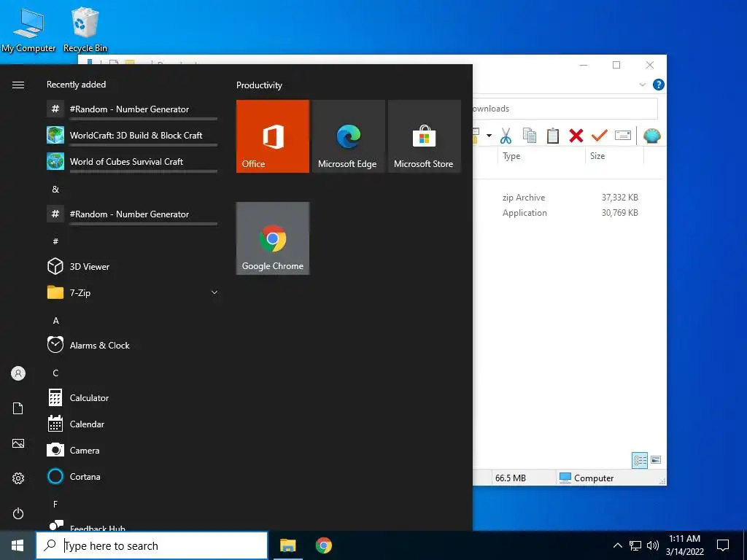Select the My Computer desktop icon
The width and height of the screenshot is (747, 560).
(28, 29)
